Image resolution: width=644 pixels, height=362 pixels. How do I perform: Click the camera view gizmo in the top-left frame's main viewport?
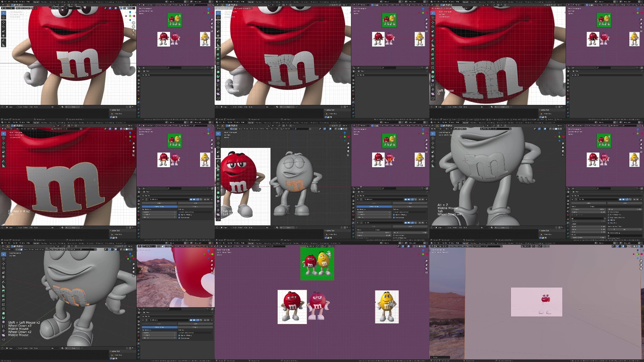click(x=133, y=30)
